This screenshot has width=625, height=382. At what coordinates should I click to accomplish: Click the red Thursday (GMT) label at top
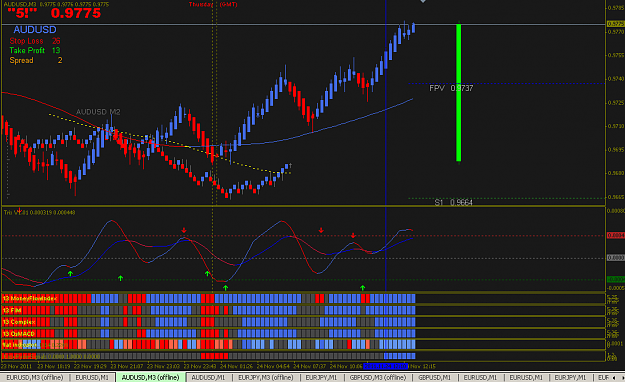click(x=213, y=4)
